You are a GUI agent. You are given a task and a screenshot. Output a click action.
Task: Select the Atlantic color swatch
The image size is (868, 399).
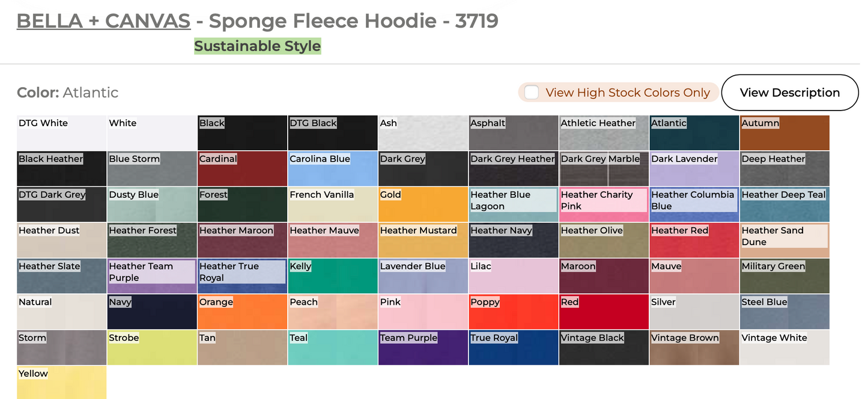click(x=694, y=132)
